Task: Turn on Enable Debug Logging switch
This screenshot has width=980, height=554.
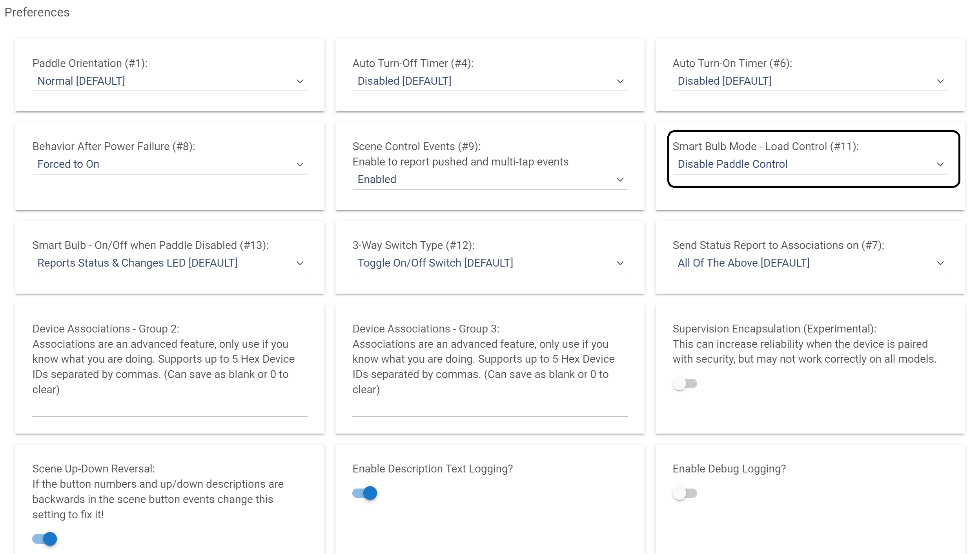Action: (x=685, y=493)
